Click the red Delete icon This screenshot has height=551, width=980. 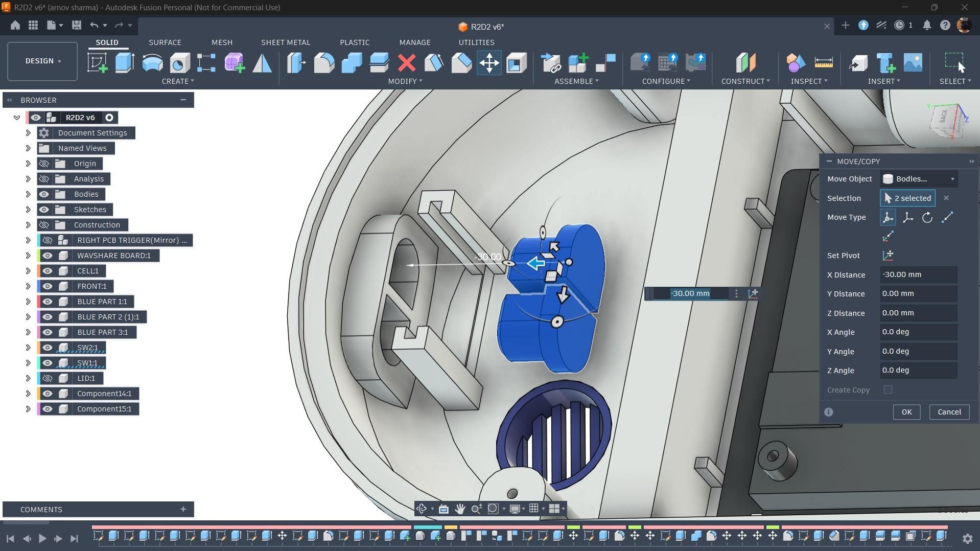407,63
